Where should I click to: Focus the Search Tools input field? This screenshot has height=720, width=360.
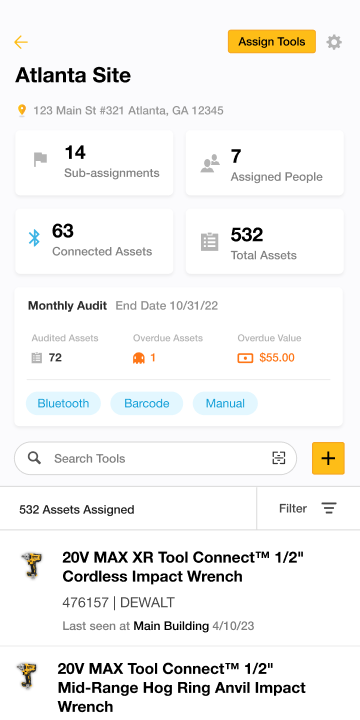coord(155,458)
